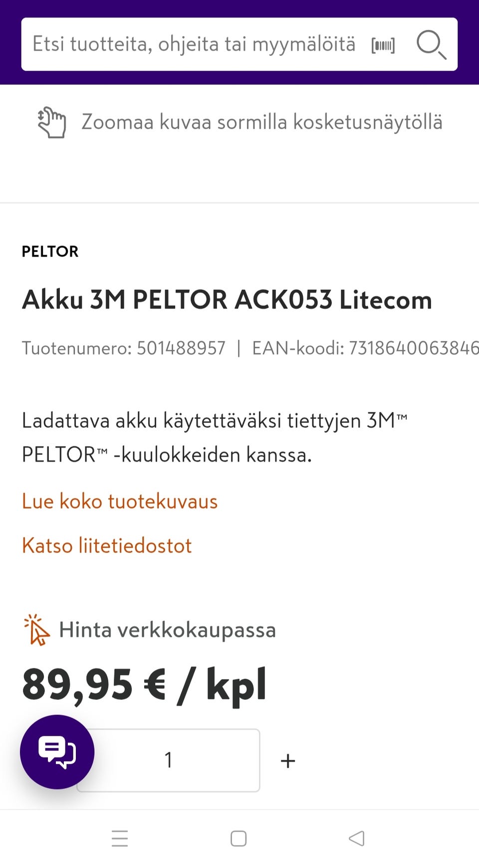Open the Android recent apps menu

pos(120,839)
